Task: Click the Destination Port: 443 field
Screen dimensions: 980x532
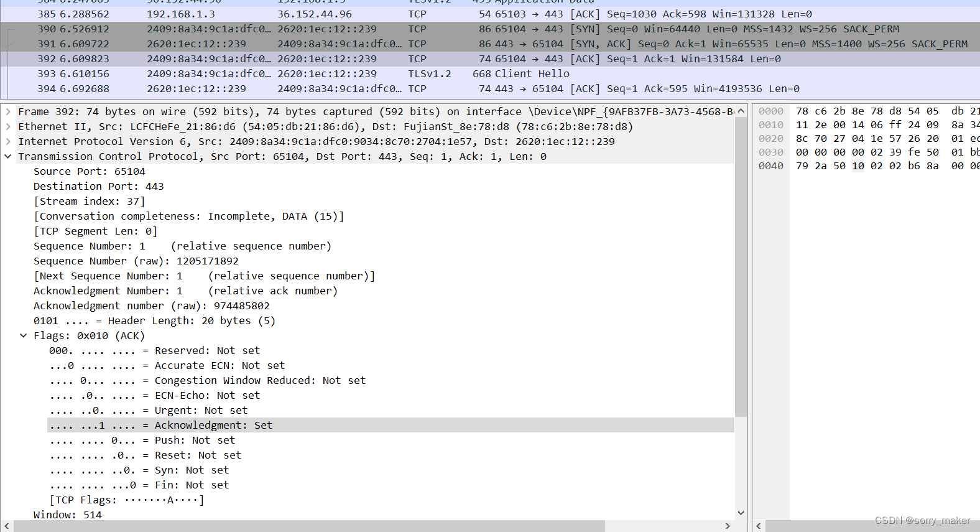Action: tap(99, 186)
